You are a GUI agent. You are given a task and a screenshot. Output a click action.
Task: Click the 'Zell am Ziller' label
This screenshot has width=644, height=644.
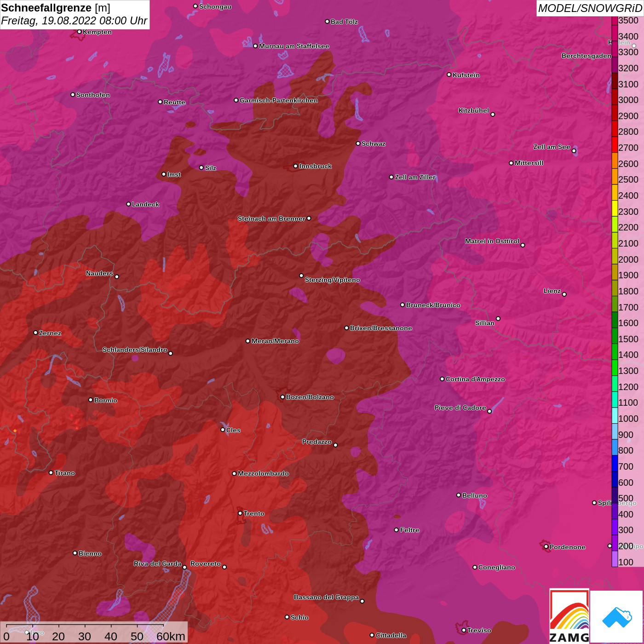pos(415,177)
